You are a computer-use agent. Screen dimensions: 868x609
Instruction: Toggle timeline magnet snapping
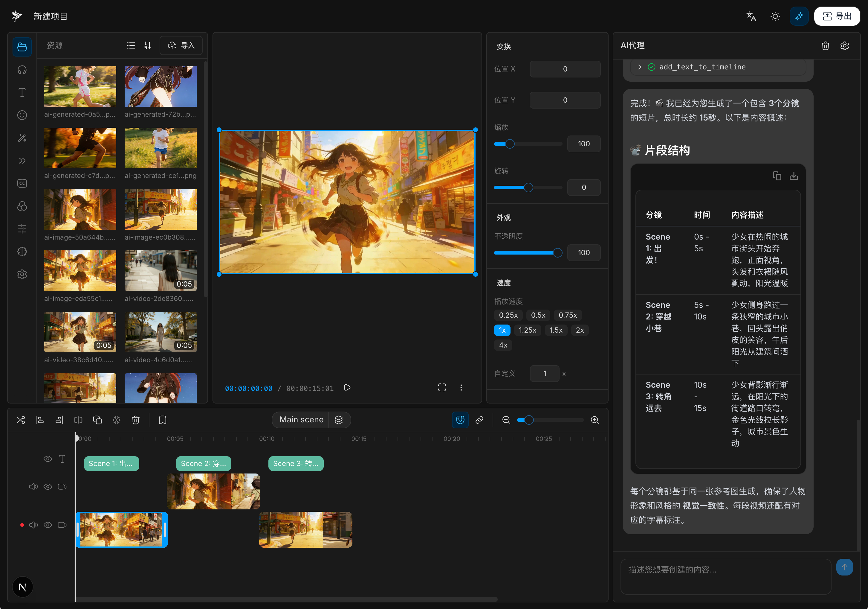pyautogui.click(x=460, y=420)
